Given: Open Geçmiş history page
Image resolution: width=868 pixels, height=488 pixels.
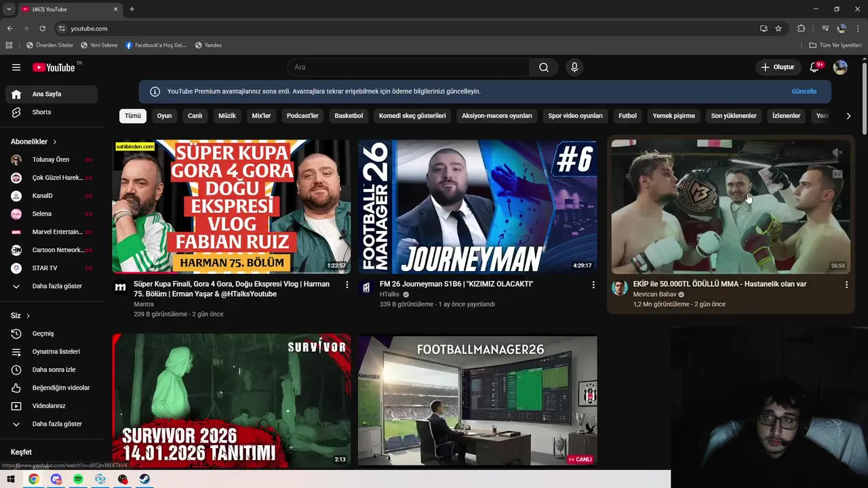Looking at the screenshot, I should pos(52,333).
